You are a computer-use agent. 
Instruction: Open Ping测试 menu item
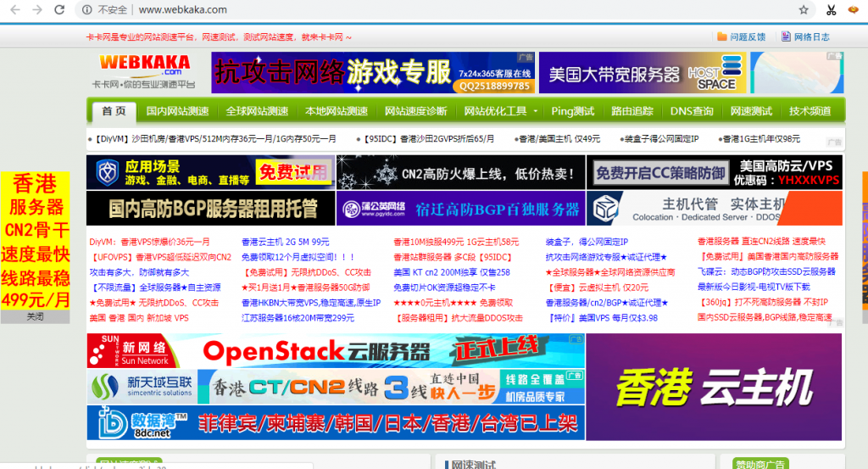[x=572, y=111]
